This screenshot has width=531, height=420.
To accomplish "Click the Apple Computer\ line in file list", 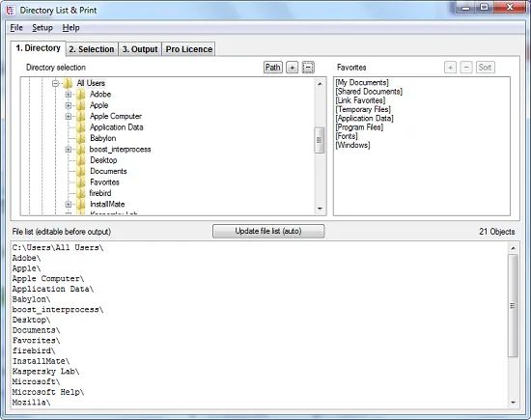I will [x=48, y=279].
